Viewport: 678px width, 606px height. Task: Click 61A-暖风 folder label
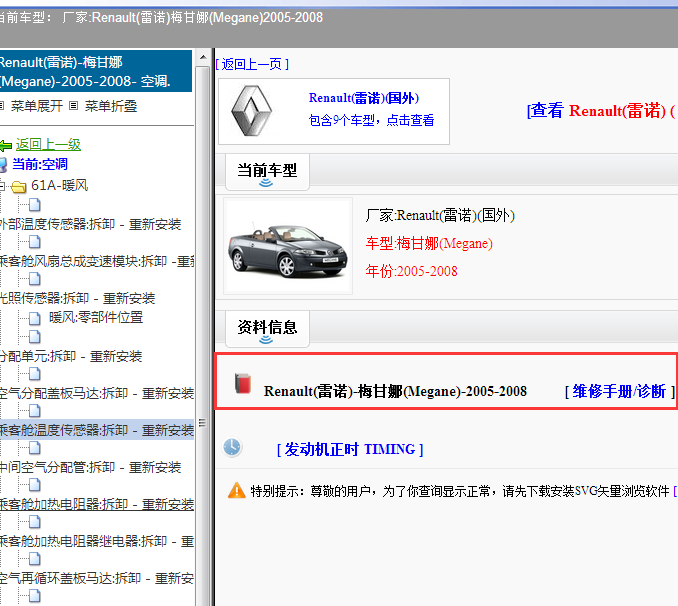click(60, 186)
